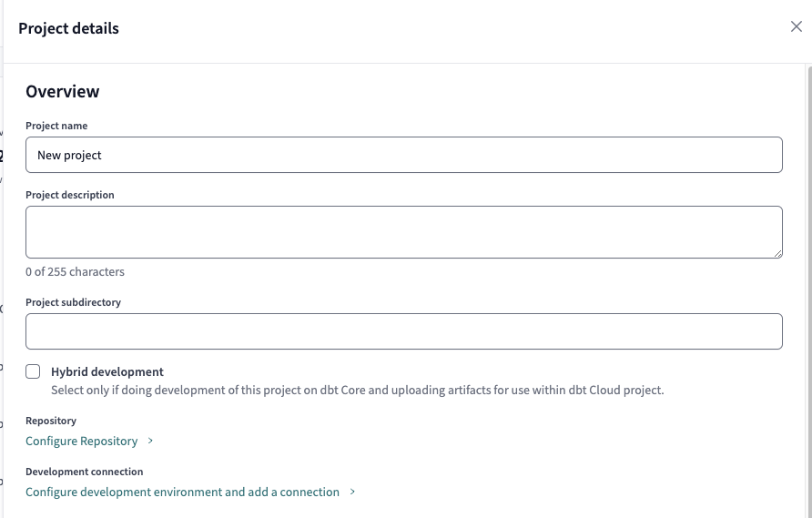This screenshot has width=812, height=518.
Task: Click the panel's vertical scrollbar
Action: [808, 273]
